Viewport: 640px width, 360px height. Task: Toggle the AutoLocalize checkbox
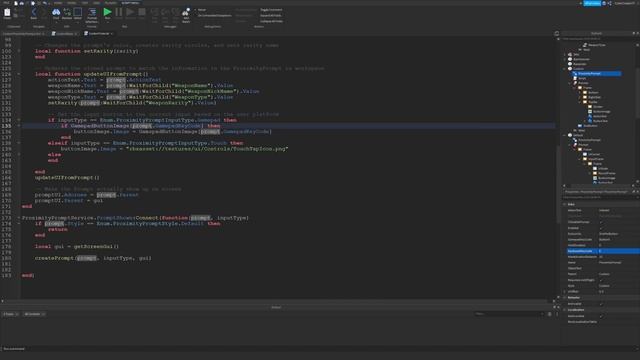click(x=602, y=316)
